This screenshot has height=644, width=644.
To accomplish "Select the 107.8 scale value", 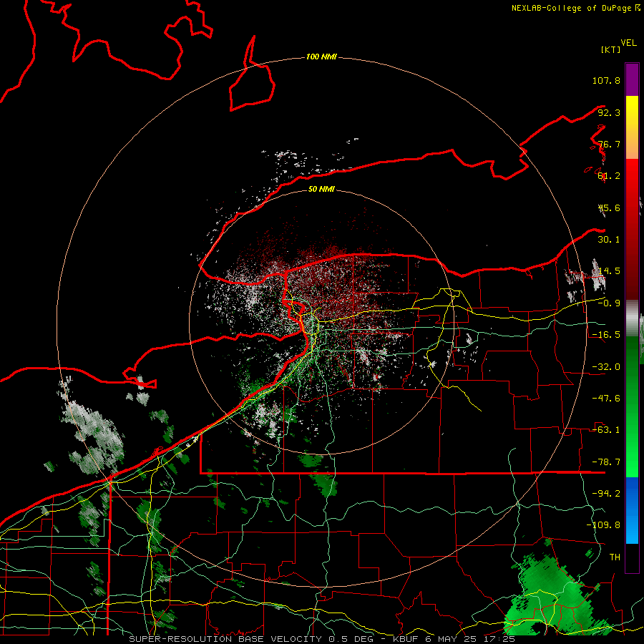I will 606,80.
